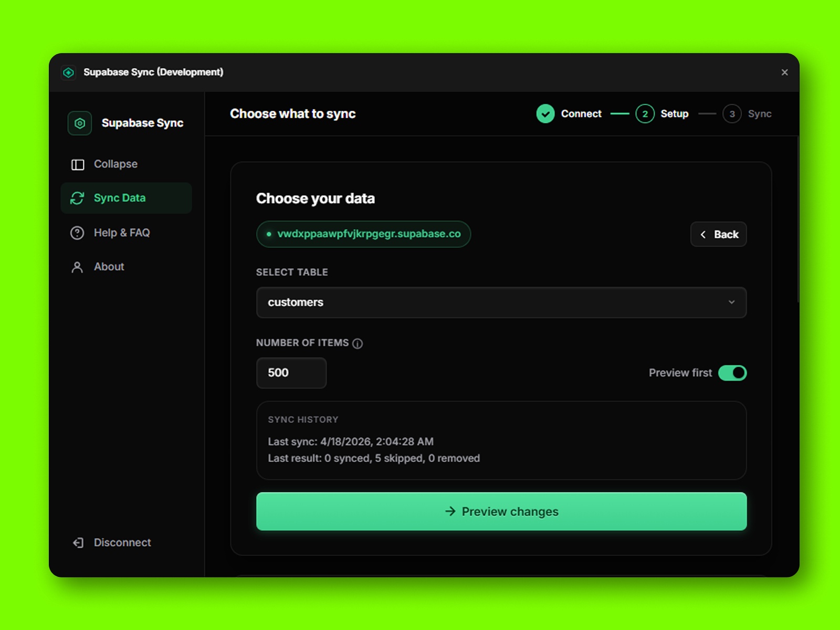Select the About person icon
The height and width of the screenshot is (630, 840).
pos(78,267)
